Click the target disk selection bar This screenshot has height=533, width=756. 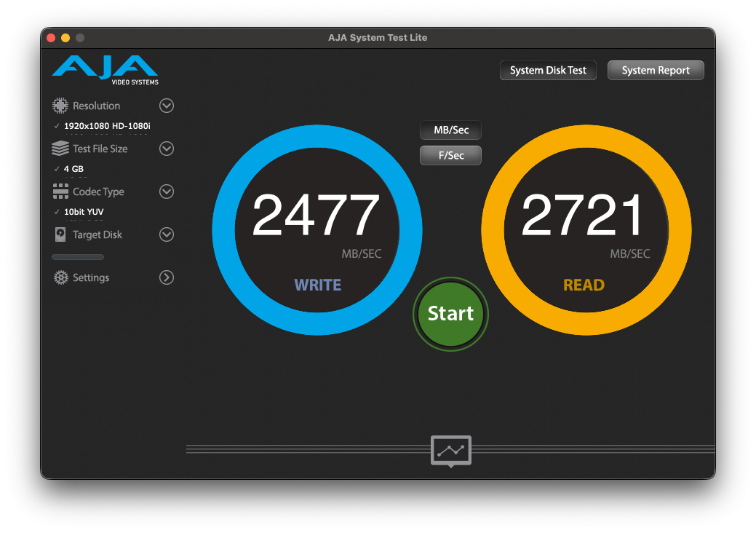[78, 257]
